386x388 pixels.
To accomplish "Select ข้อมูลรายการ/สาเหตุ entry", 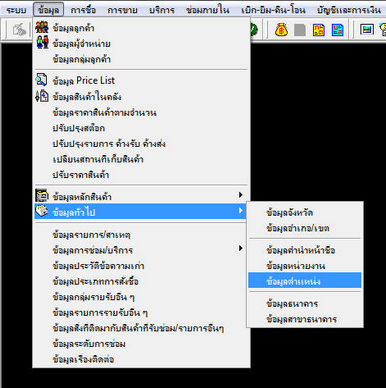I will tap(141, 235).
